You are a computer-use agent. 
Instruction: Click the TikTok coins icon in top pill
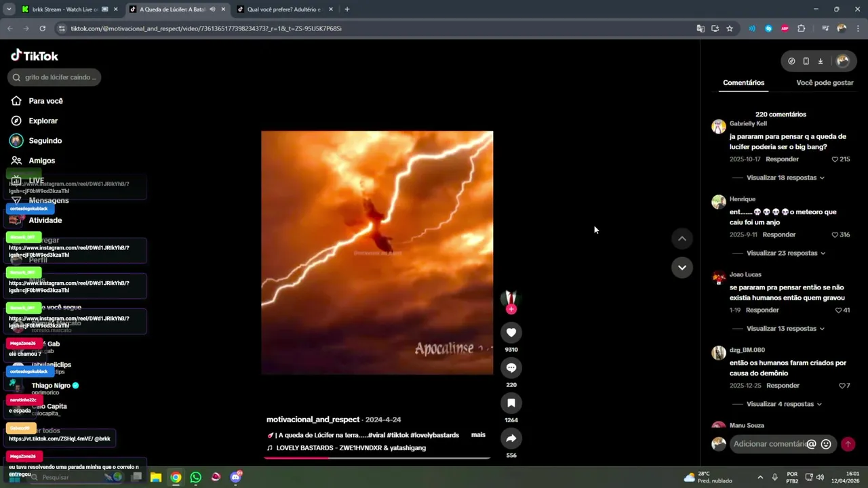[x=791, y=61]
